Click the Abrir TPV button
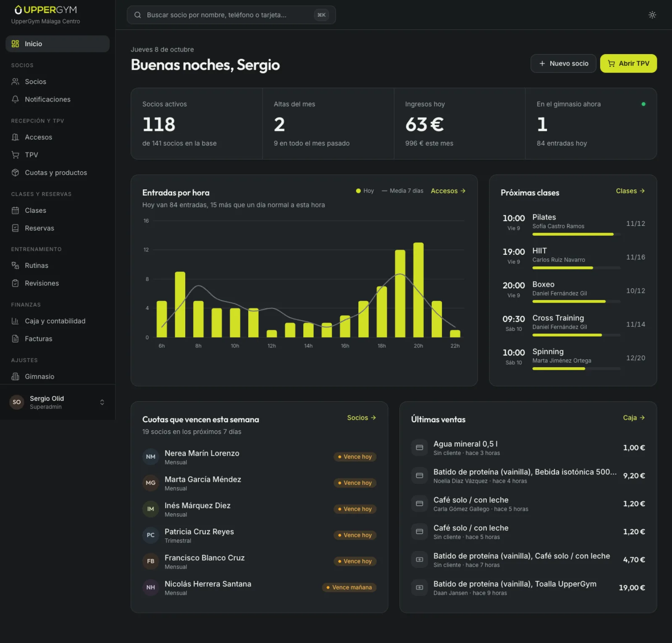Viewport: 672px width, 643px height. (628, 63)
